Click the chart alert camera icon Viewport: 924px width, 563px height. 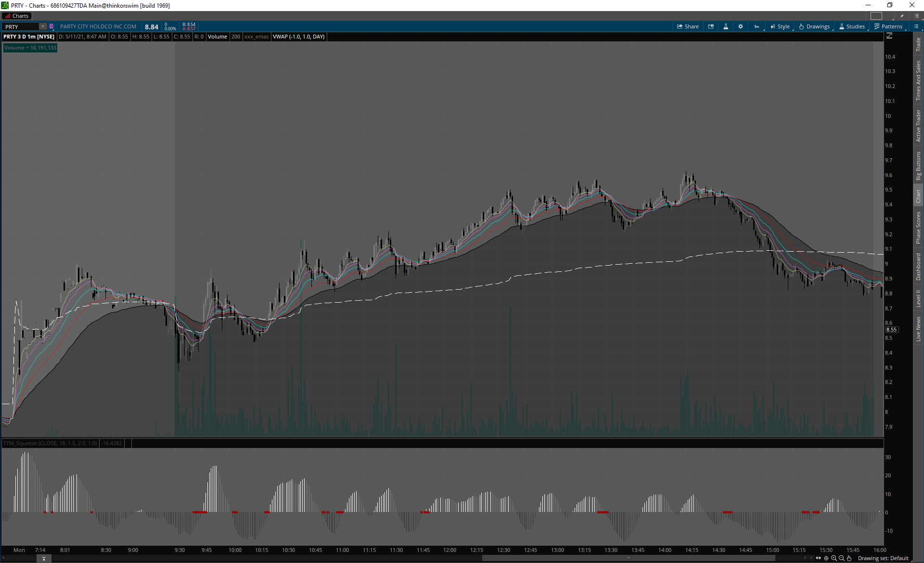[x=711, y=26]
